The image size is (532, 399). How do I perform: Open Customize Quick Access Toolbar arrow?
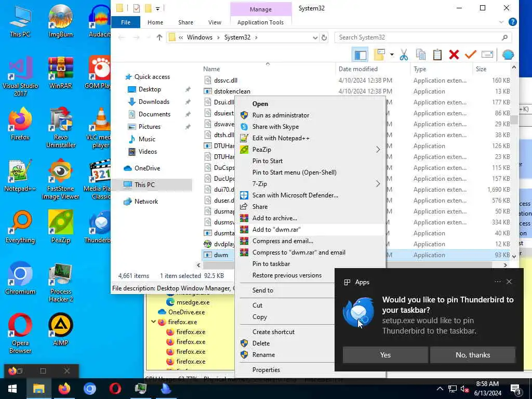coord(158,8)
